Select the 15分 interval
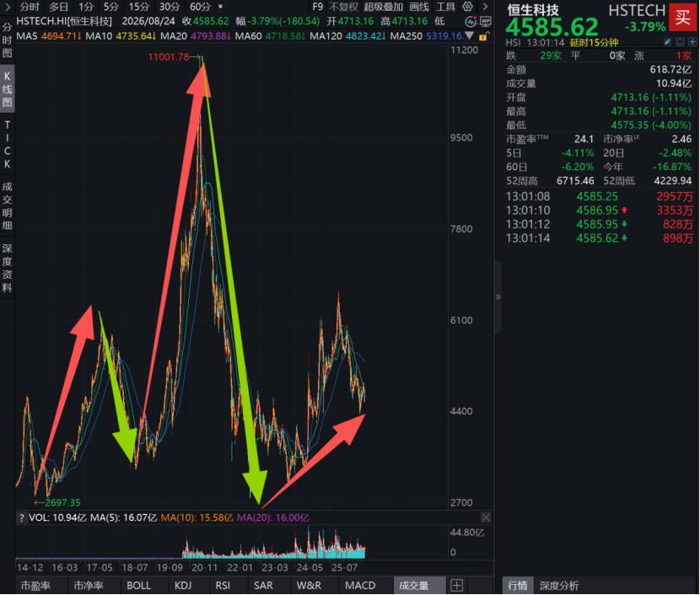Image resolution: width=700 pixels, height=595 pixels. click(139, 7)
